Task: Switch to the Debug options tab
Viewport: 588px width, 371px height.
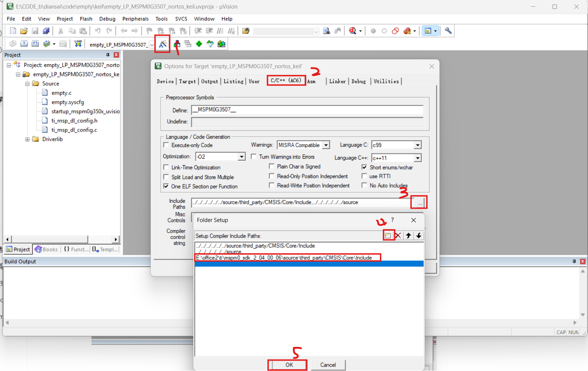Action: click(x=358, y=82)
